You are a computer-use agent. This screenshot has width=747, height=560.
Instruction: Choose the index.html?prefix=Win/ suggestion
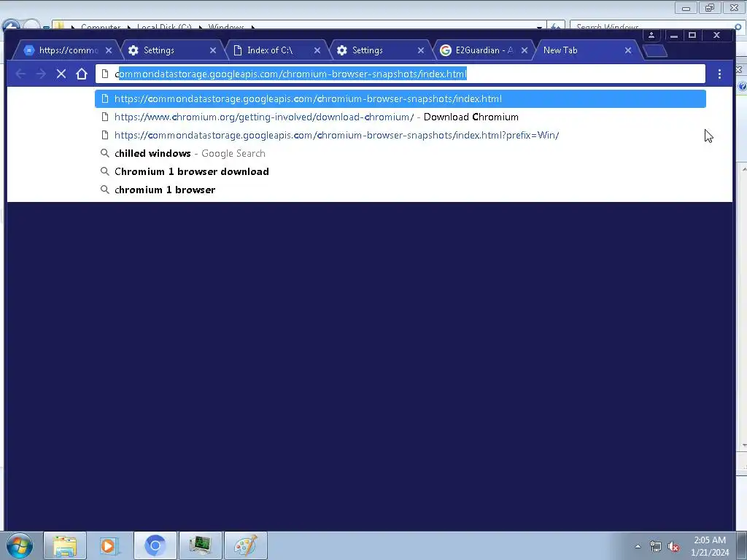(400, 135)
